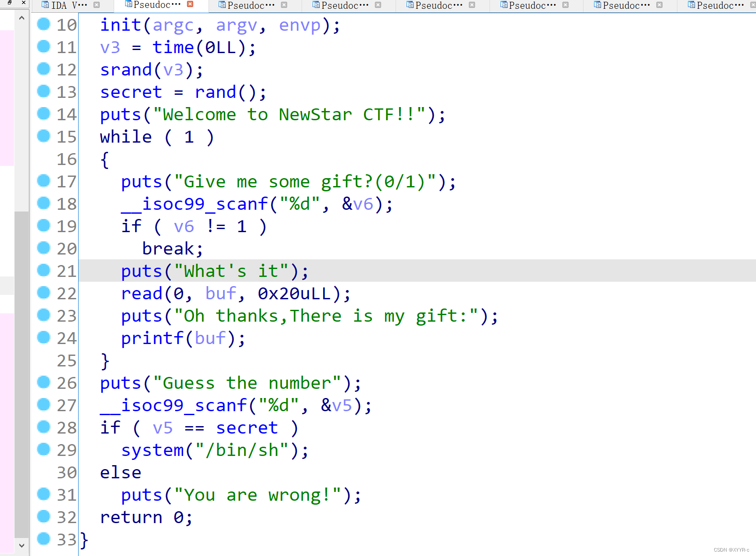This screenshot has width=756, height=556.
Task: Select 0x20uLL constant on line 22
Action: coord(295,294)
